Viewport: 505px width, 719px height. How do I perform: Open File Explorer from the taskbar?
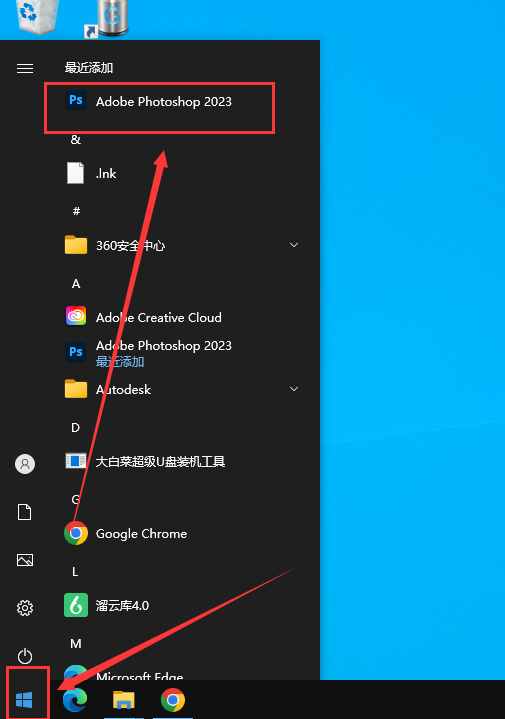click(124, 699)
